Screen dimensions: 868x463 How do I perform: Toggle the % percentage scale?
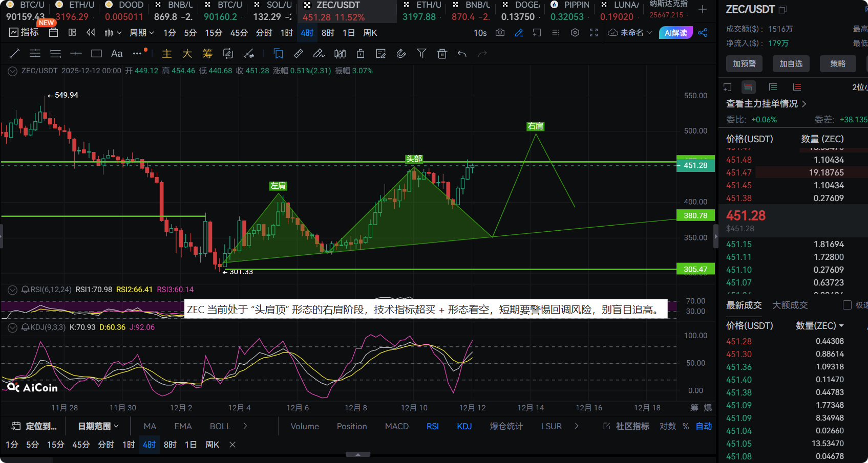[x=686, y=426]
